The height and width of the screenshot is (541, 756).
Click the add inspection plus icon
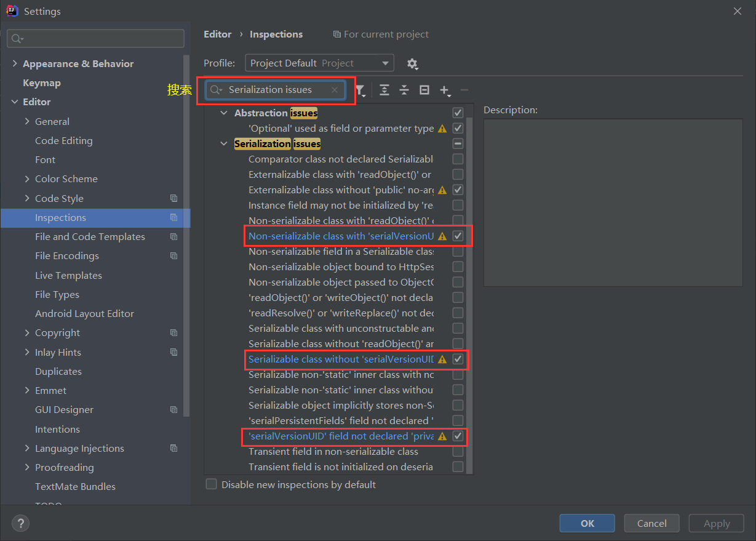coord(445,90)
